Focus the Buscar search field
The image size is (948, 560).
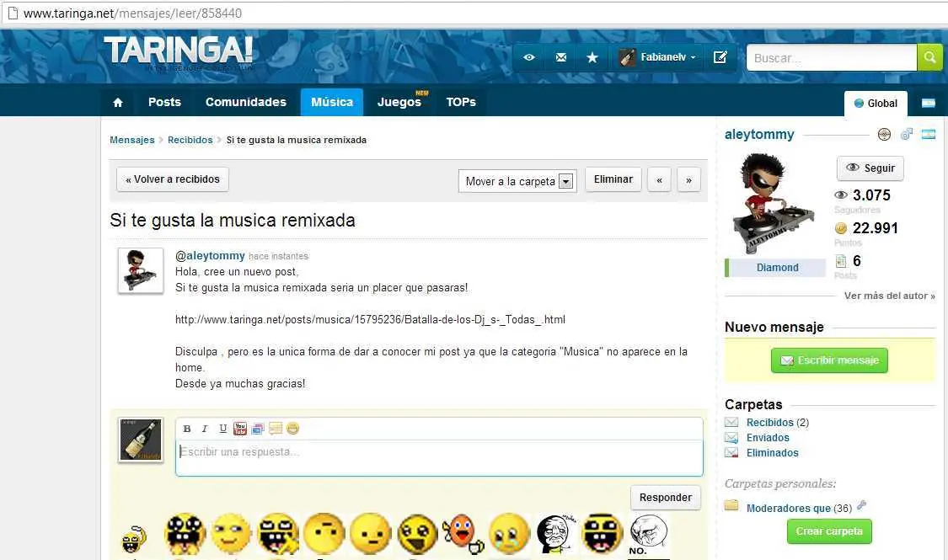(x=832, y=58)
